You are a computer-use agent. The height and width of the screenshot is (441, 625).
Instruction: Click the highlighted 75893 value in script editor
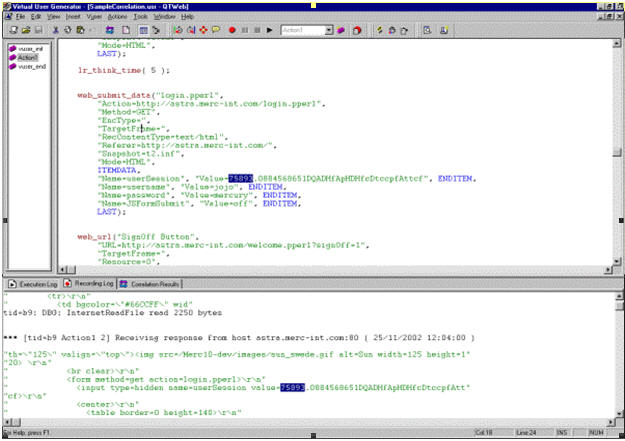pos(240,178)
